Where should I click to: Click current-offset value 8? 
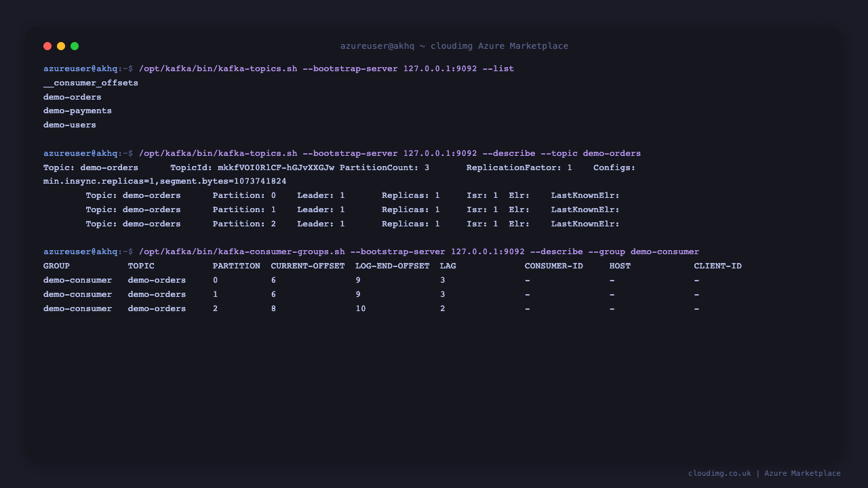pyautogui.click(x=274, y=308)
